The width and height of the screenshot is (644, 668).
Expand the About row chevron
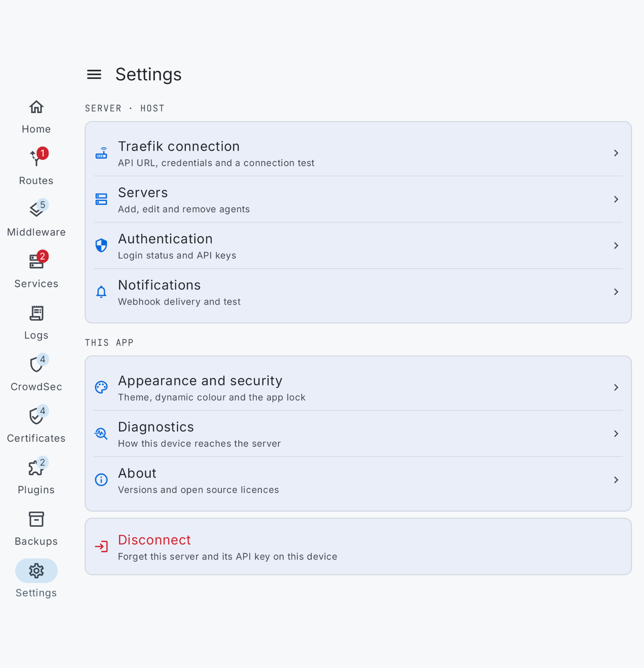(616, 480)
